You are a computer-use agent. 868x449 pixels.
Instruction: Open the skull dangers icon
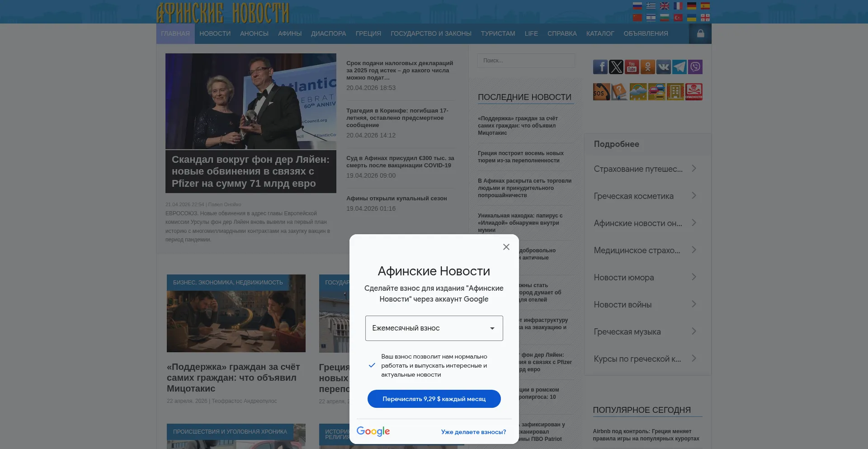[694, 92]
